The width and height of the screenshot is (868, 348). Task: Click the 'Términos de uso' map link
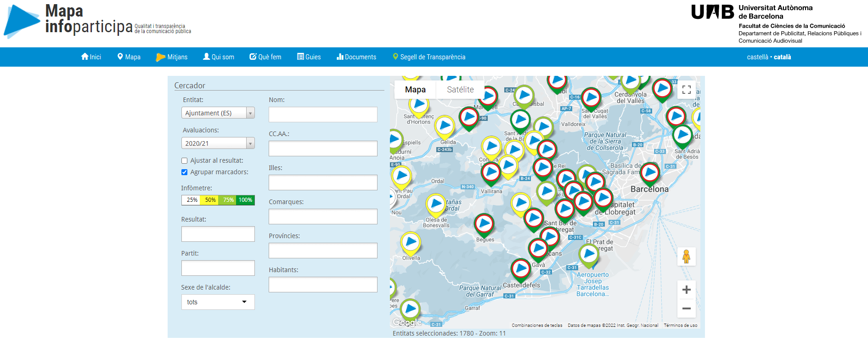click(680, 325)
